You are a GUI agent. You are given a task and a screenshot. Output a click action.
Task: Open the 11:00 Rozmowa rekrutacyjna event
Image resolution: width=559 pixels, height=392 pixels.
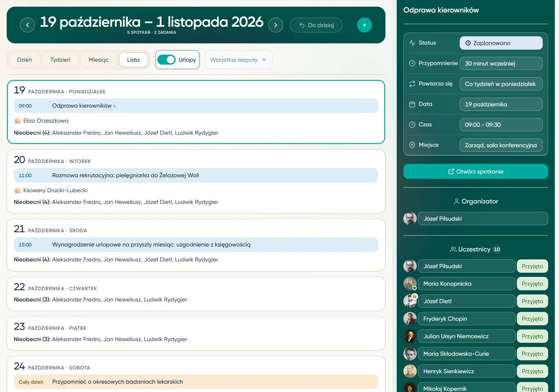(x=196, y=176)
